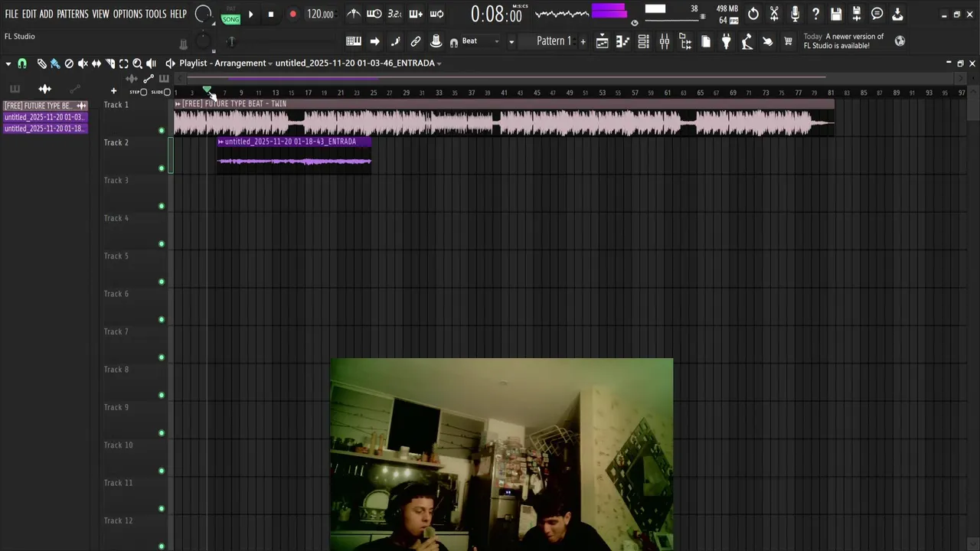Toggle the SLIDE checkbox
Screen dimensions: 980x551
click(x=167, y=92)
